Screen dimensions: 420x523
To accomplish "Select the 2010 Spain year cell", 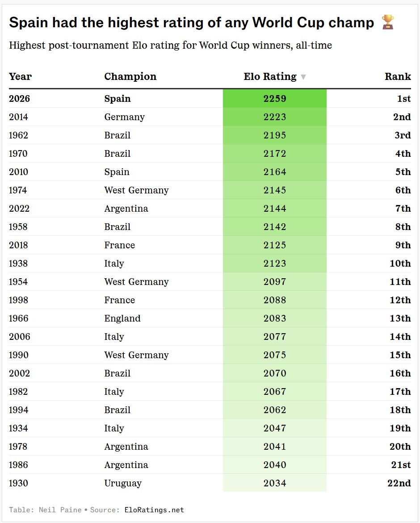I will point(18,172).
